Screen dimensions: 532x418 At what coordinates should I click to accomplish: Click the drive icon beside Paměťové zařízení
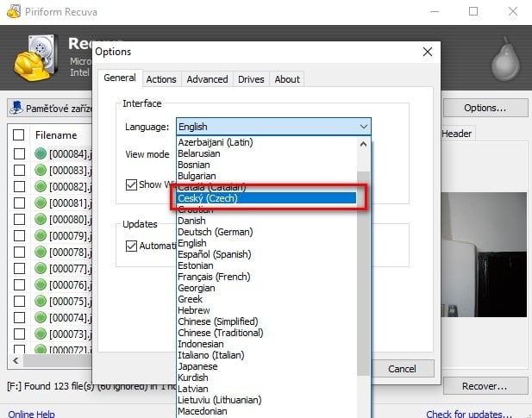(x=16, y=108)
